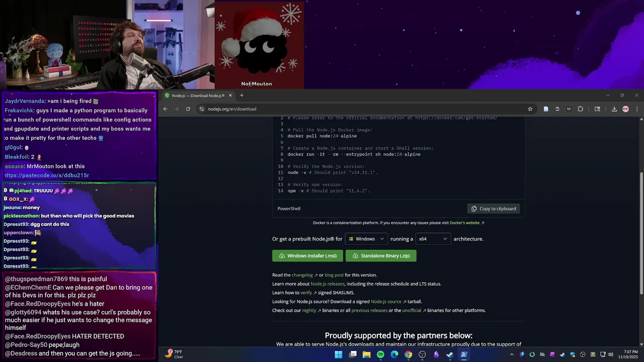Click the trash can extension icon
644x362 pixels.
tap(557, 109)
